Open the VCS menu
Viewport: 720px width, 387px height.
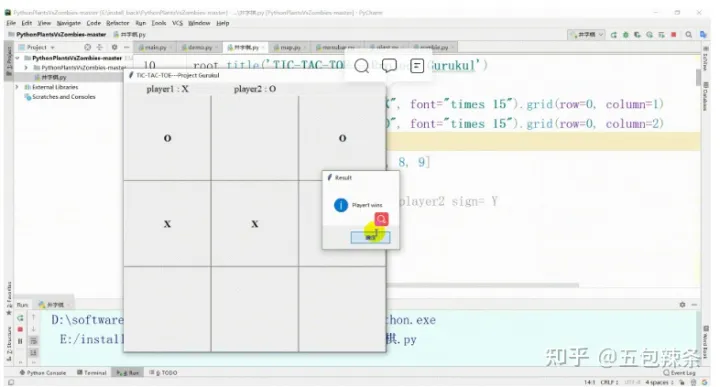pos(177,23)
